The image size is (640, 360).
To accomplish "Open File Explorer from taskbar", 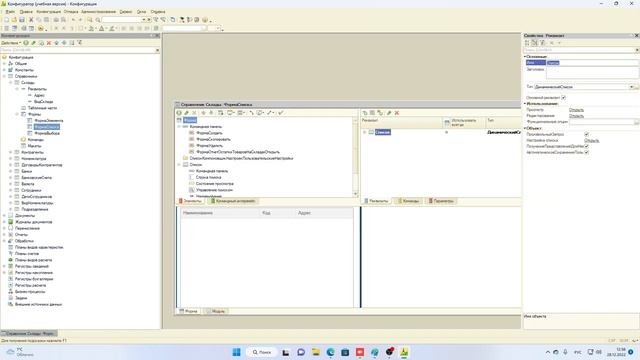I will pos(316,352).
